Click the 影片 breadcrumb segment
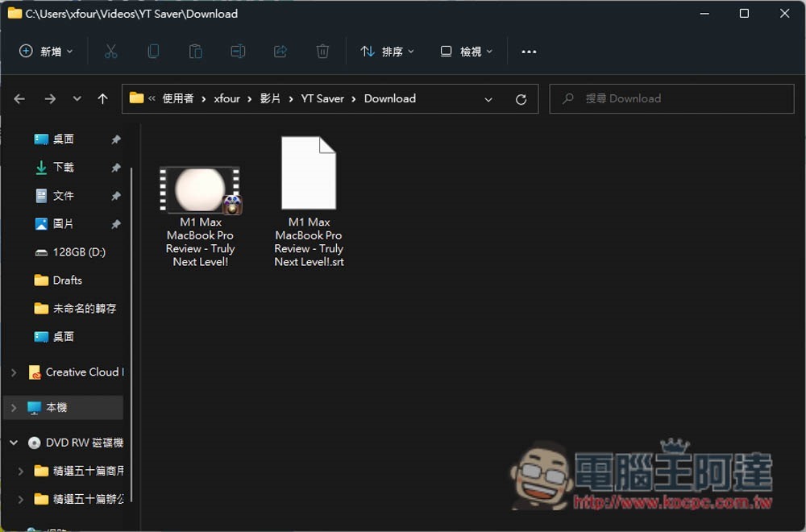This screenshot has width=806, height=532. coord(270,98)
